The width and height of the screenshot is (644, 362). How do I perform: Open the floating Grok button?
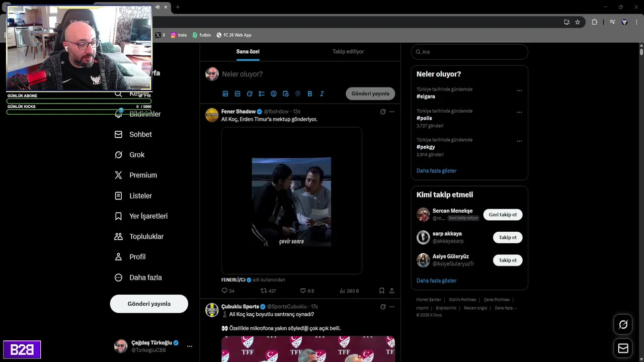tap(623, 325)
